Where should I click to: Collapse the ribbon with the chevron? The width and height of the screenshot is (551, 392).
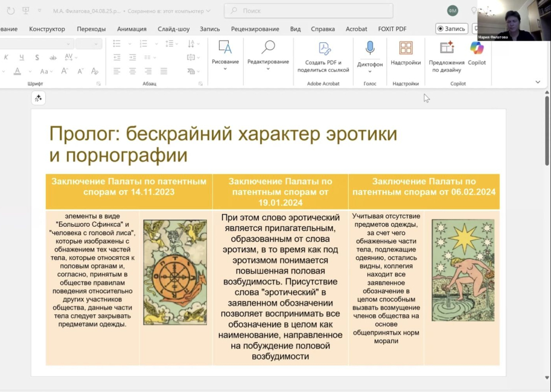(538, 82)
